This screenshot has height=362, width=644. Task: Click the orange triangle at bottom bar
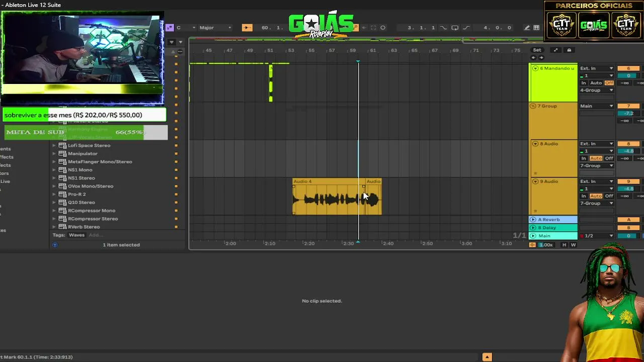tap(487, 357)
